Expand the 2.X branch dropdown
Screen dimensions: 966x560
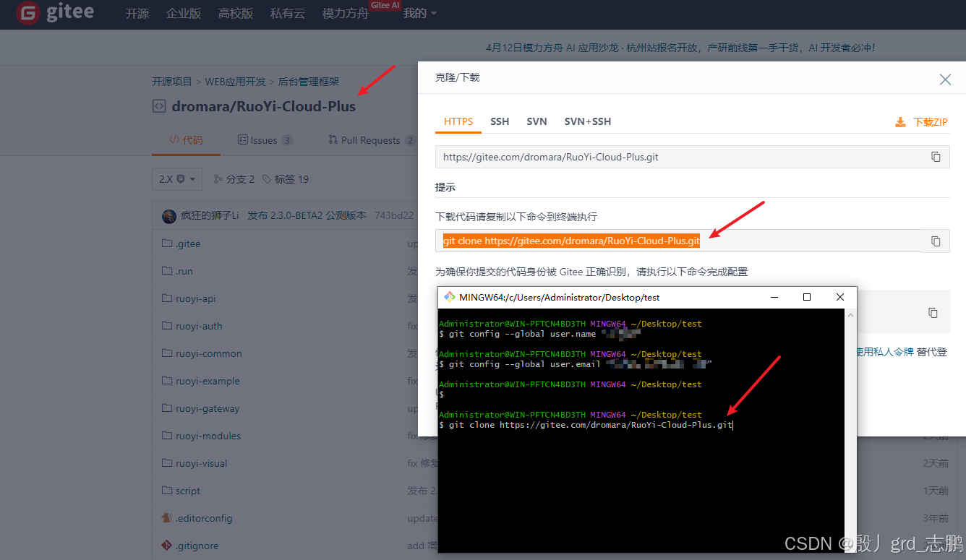[x=177, y=179]
